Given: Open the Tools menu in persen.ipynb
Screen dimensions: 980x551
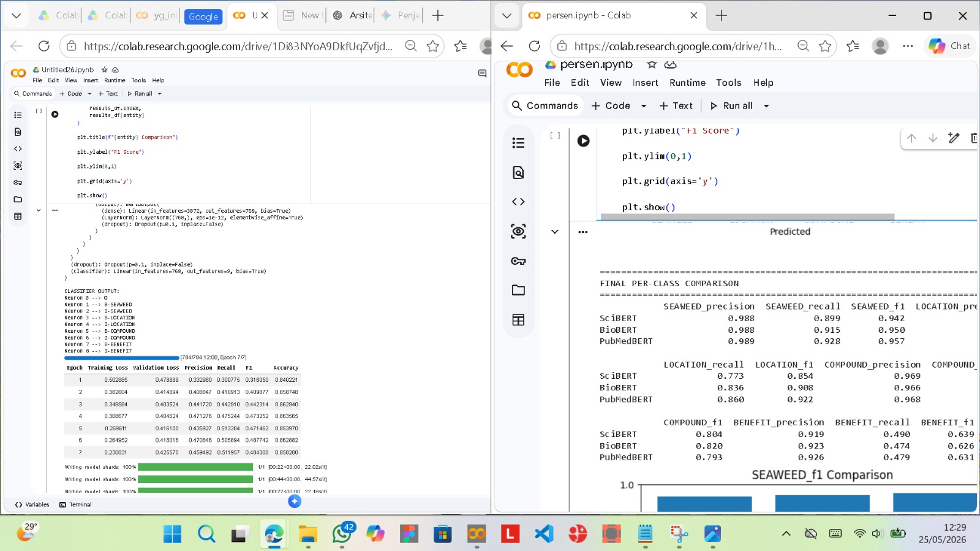Looking at the screenshot, I should pos(728,83).
